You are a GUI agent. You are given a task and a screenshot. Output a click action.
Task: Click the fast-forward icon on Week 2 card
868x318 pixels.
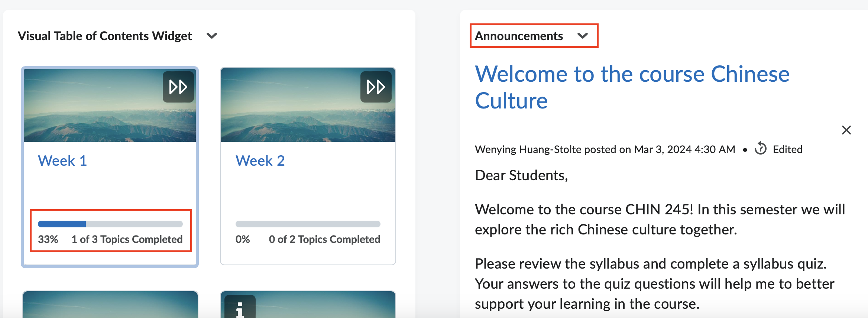pyautogui.click(x=376, y=87)
